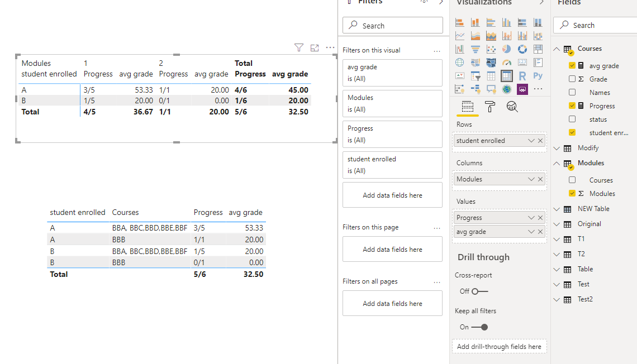Choose the Line chart visualization
Image resolution: width=637 pixels, height=364 pixels.
[459, 36]
